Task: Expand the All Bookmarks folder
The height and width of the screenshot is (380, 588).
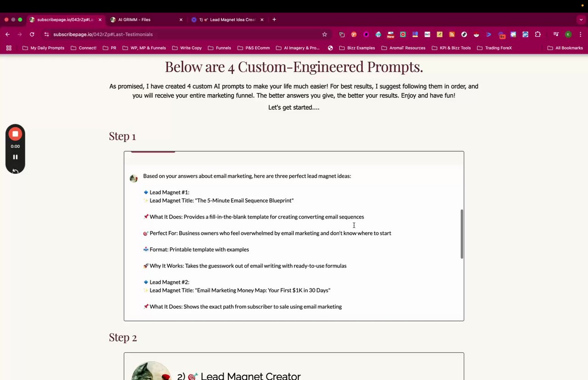Action: (x=565, y=48)
